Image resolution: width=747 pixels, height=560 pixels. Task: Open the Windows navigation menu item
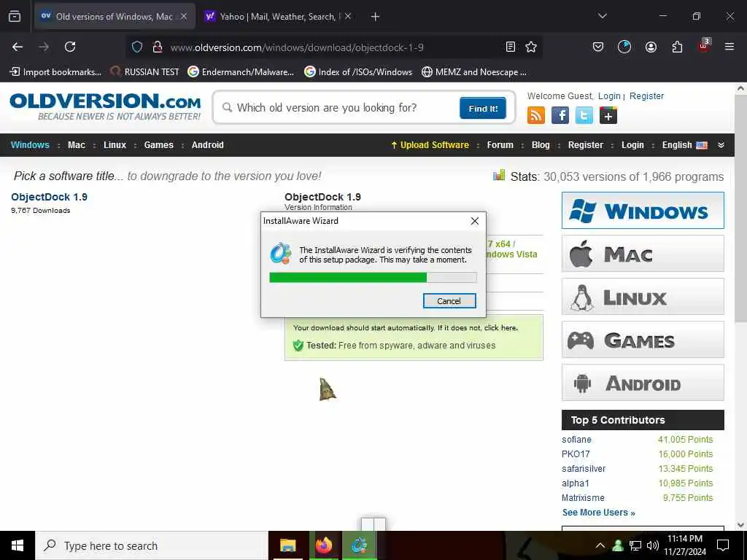click(x=30, y=145)
